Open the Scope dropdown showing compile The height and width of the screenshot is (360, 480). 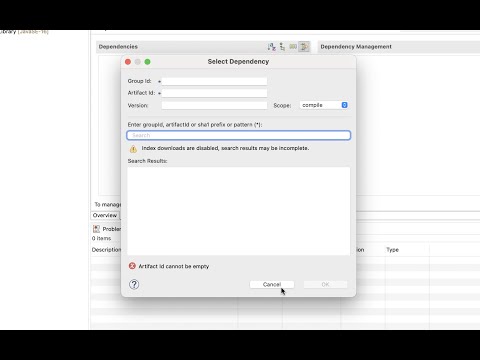(324, 105)
